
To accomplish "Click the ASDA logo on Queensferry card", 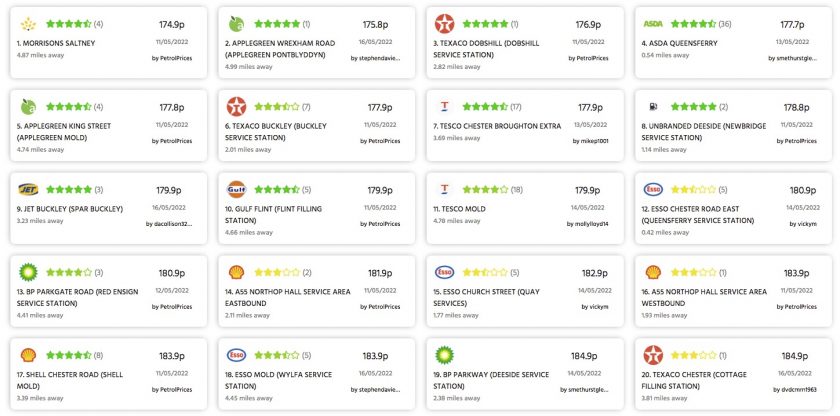I will pyautogui.click(x=653, y=24).
